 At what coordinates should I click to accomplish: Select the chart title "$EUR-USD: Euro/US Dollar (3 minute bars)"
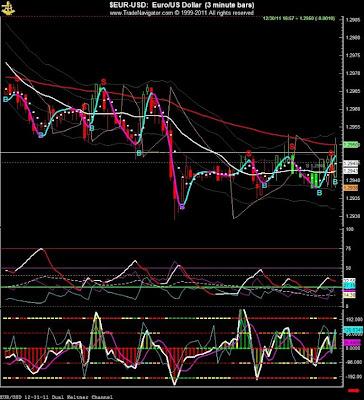pos(182,5)
